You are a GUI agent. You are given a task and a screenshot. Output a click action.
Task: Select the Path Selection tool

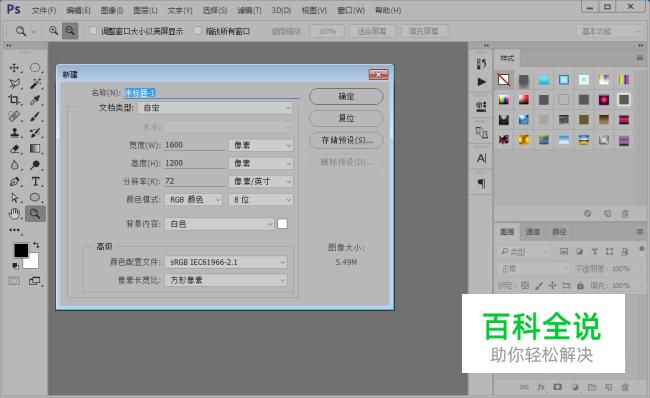[15, 197]
